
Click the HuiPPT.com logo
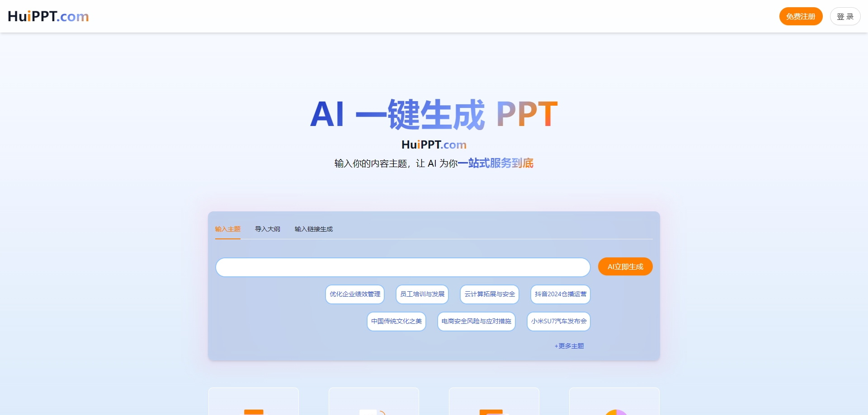click(x=48, y=16)
